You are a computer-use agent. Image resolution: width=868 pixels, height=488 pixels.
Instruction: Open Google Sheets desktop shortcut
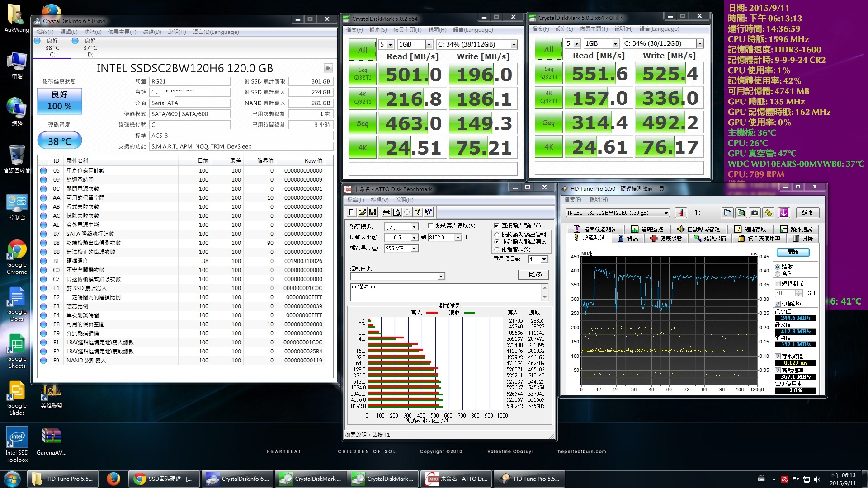click(x=17, y=351)
